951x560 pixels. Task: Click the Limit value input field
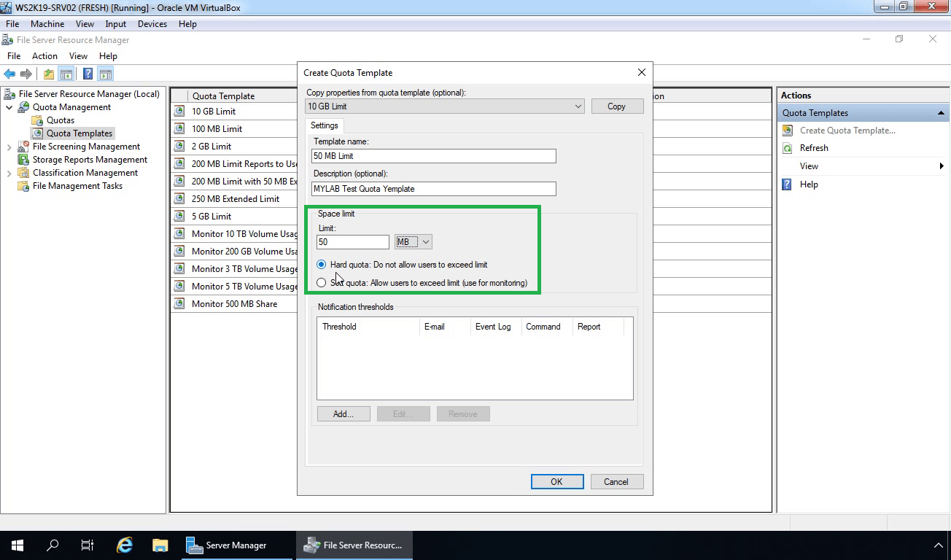353,242
